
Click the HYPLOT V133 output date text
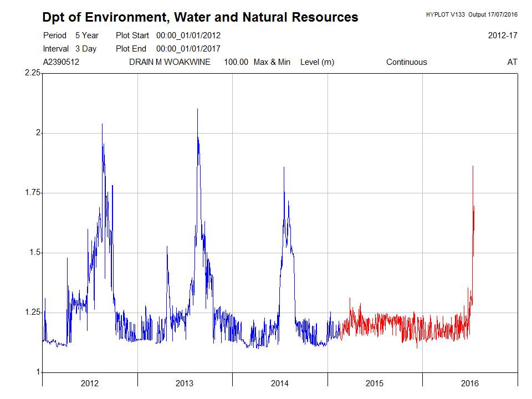(x=470, y=14)
